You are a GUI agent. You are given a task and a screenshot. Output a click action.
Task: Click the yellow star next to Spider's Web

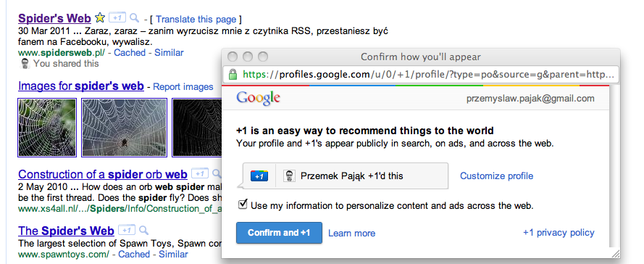[100, 17]
